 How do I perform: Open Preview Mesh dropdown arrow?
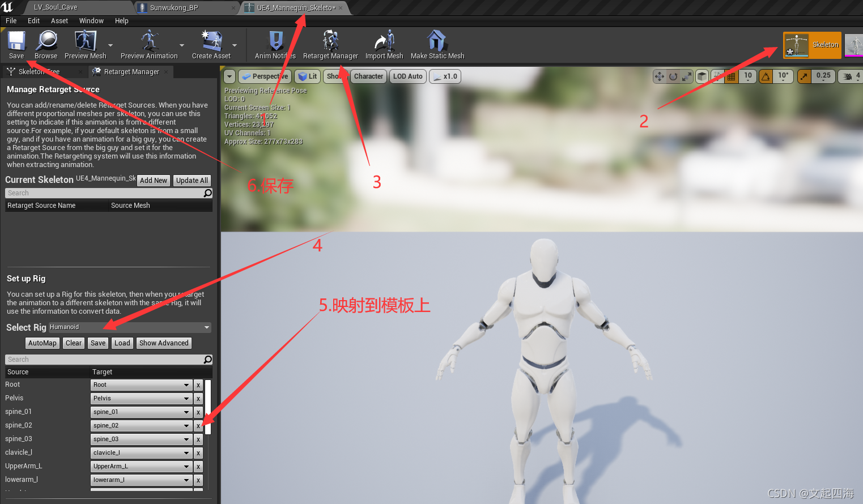click(x=110, y=45)
